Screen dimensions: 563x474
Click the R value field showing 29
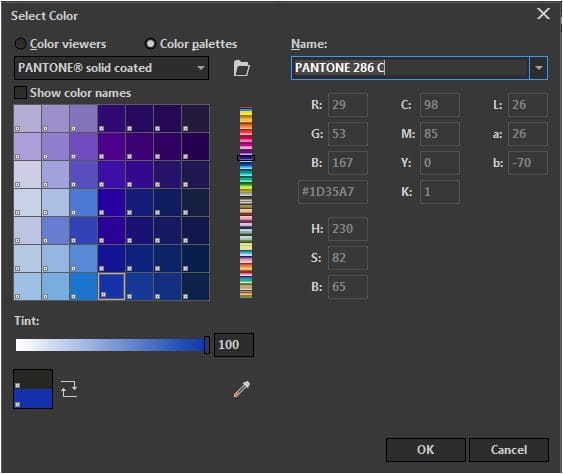tap(348, 105)
